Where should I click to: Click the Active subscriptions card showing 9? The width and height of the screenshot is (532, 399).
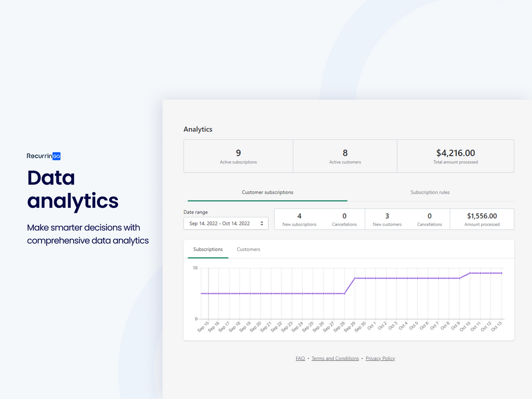pyautogui.click(x=238, y=156)
